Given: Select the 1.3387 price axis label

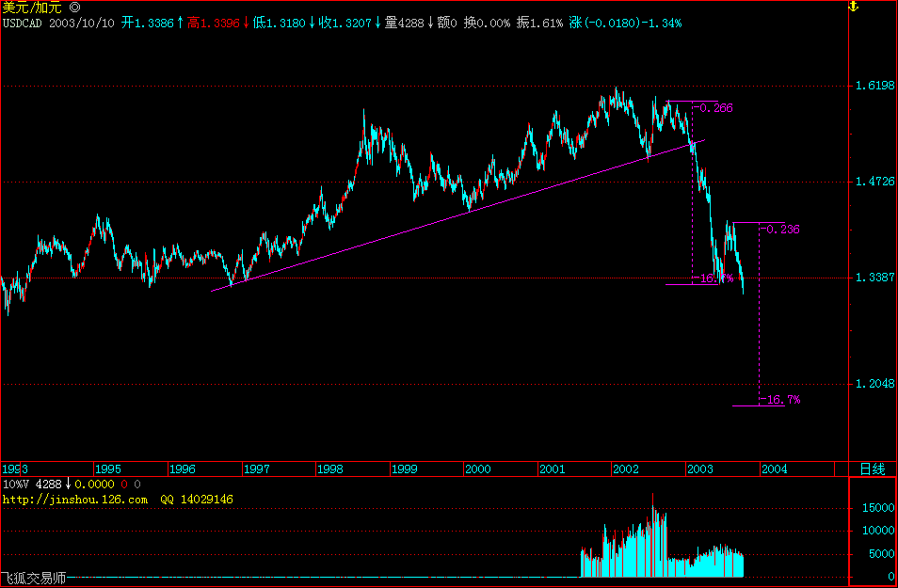Looking at the screenshot, I should coord(876,278).
